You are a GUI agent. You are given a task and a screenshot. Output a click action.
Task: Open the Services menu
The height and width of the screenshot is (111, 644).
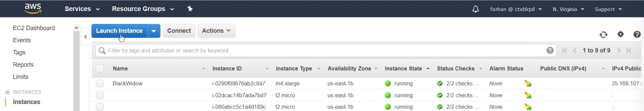coord(82,9)
